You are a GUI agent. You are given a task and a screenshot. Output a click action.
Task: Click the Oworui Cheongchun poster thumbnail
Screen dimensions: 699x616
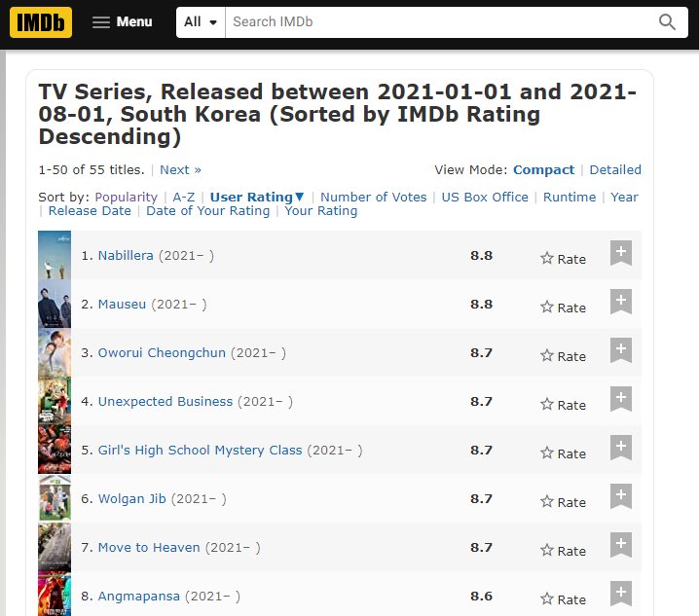click(x=55, y=352)
